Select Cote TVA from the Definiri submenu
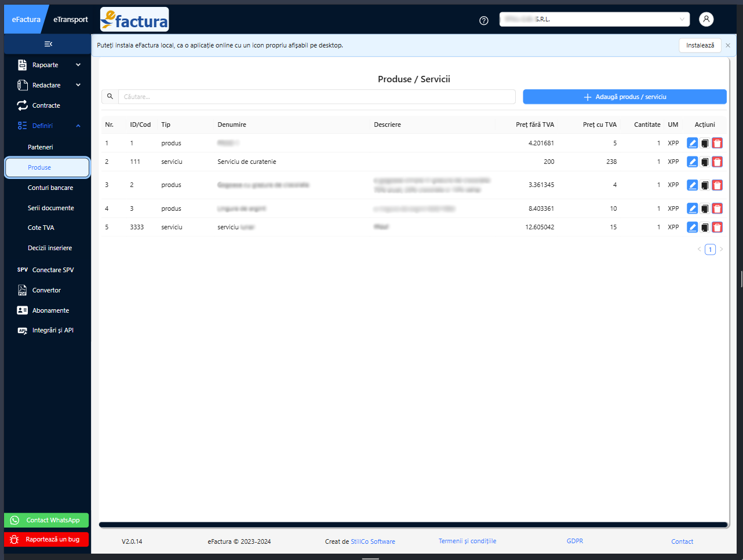Viewport: 743px width, 560px height. pyautogui.click(x=41, y=228)
